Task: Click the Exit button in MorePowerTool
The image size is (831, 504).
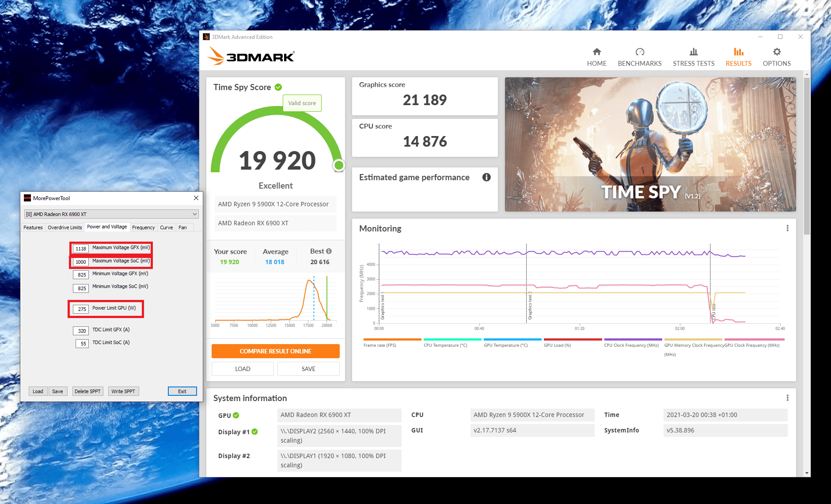Action: pyautogui.click(x=182, y=391)
